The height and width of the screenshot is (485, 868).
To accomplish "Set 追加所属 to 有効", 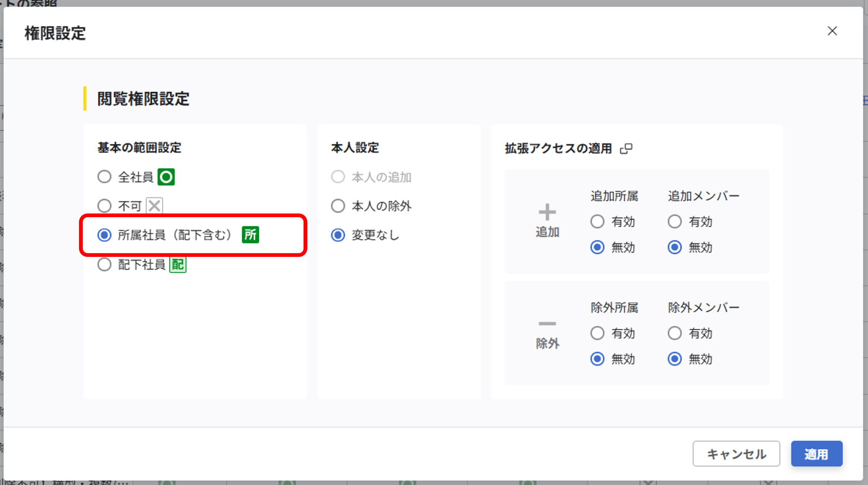I will pos(597,221).
